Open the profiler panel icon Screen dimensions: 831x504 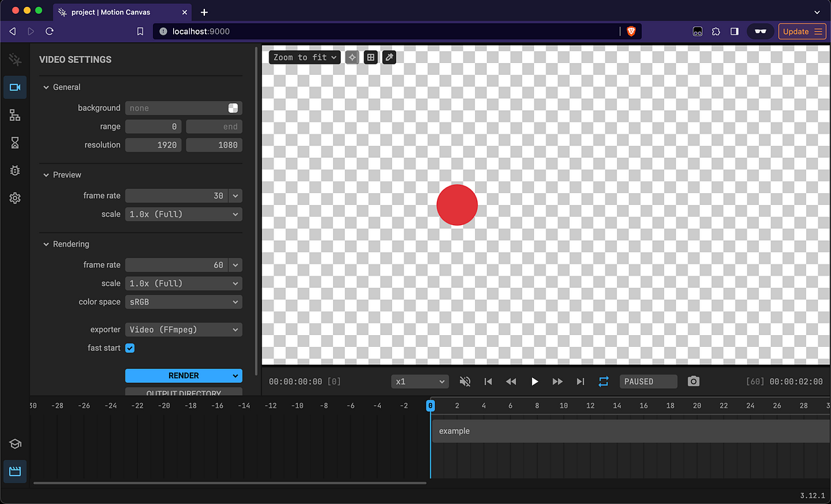[x=15, y=143]
